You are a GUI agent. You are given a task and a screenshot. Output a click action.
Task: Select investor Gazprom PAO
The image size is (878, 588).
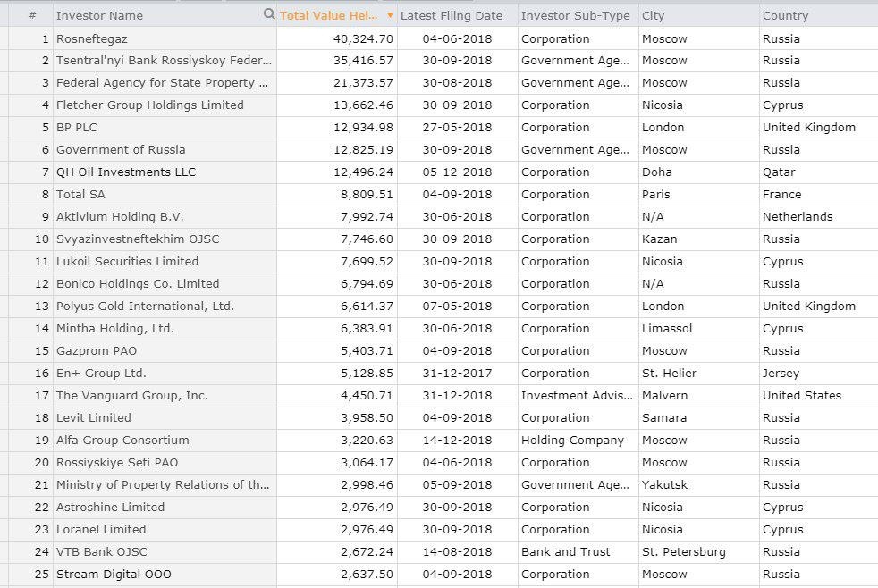tap(97, 351)
